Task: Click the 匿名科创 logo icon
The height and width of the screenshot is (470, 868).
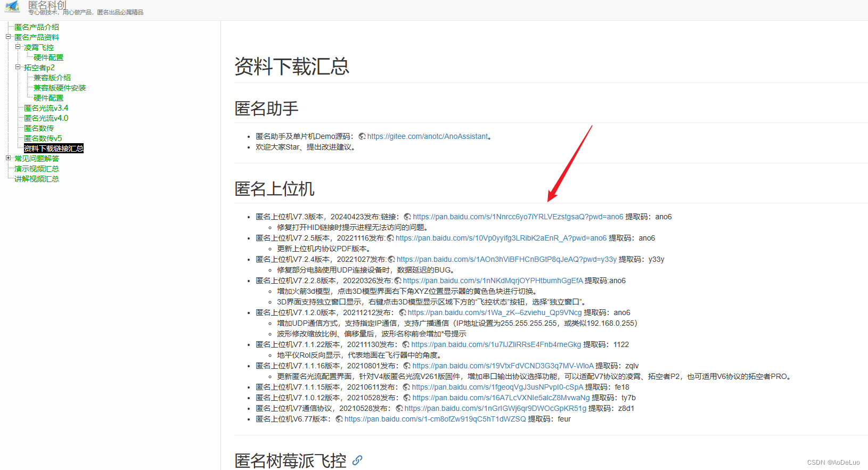Action: click(12, 7)
